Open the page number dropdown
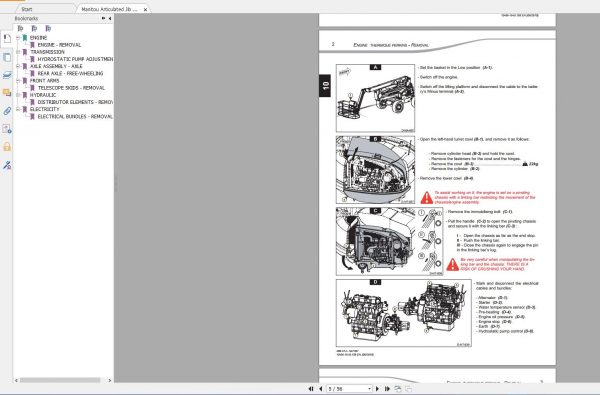The height and width of the screenshot is (395, 600). point(370,389)
